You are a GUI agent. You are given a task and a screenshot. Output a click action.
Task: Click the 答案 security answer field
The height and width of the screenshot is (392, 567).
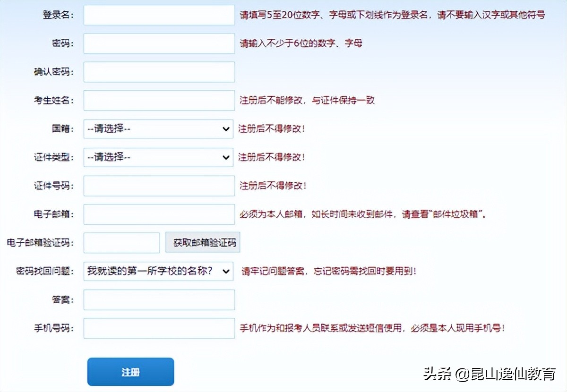pyautogui.click(x=159, y=299)
